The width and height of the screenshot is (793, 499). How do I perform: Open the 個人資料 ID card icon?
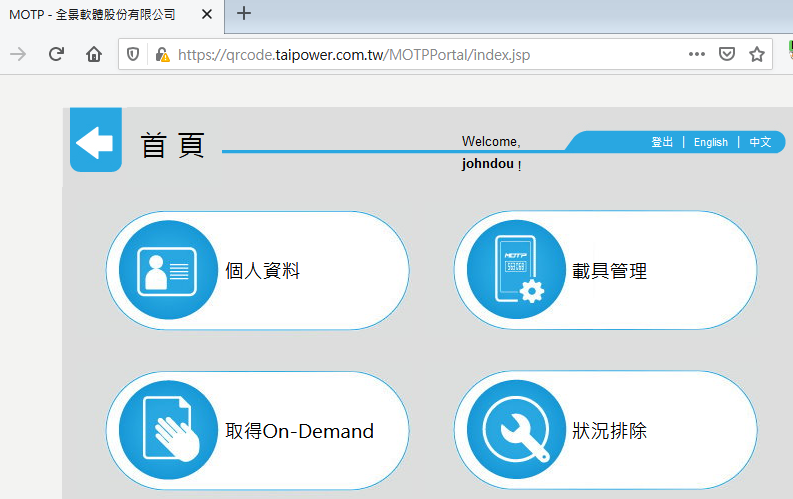pos(168,270)
